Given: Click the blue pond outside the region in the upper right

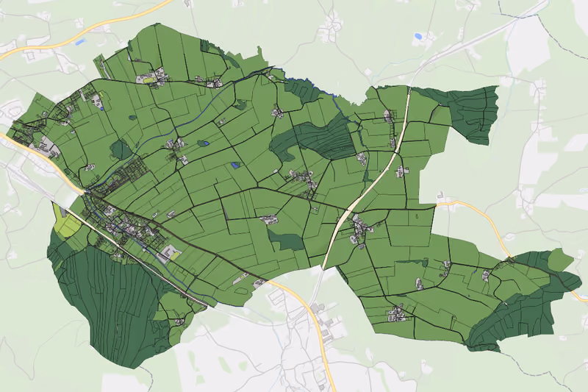Looking at the screenshot, I should [417, 36].
